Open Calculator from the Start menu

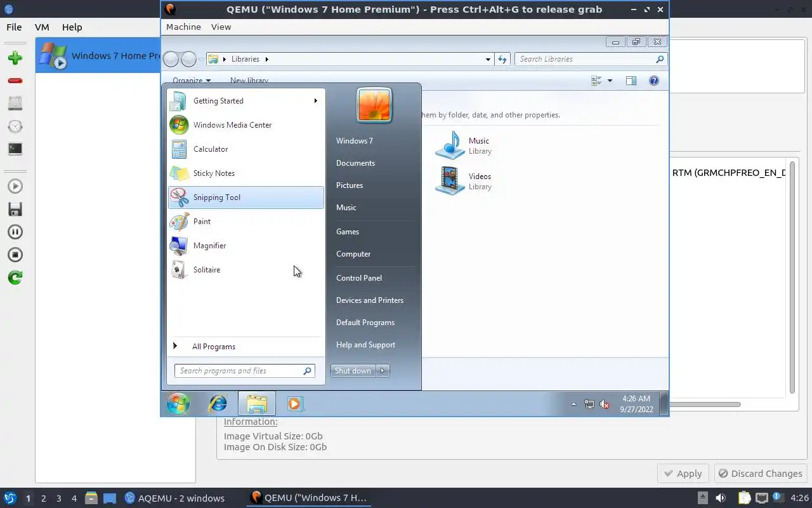click(x=246, y=149)
